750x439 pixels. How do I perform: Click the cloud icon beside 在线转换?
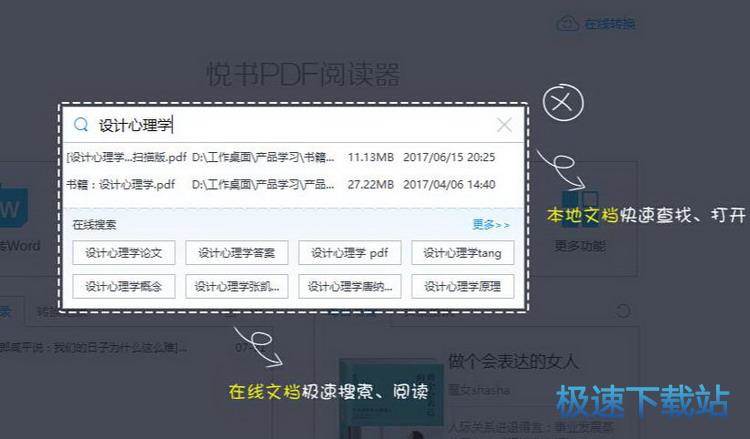coord(568,23)
